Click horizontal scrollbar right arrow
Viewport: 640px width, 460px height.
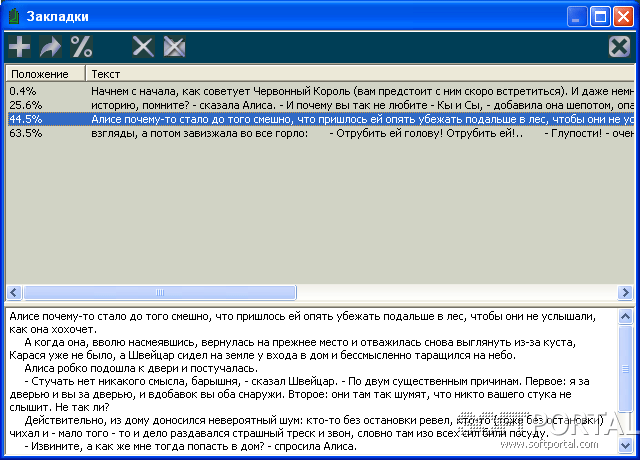625,292
